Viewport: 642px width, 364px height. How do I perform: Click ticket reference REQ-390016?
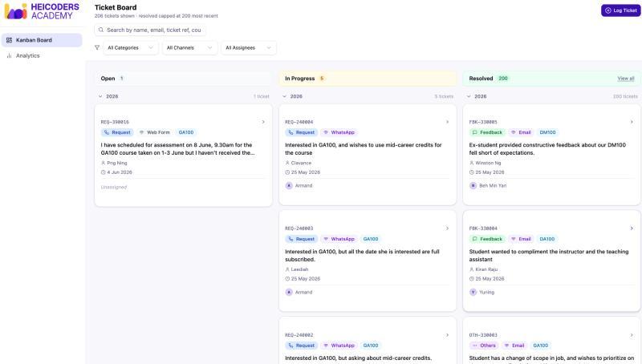115,122
